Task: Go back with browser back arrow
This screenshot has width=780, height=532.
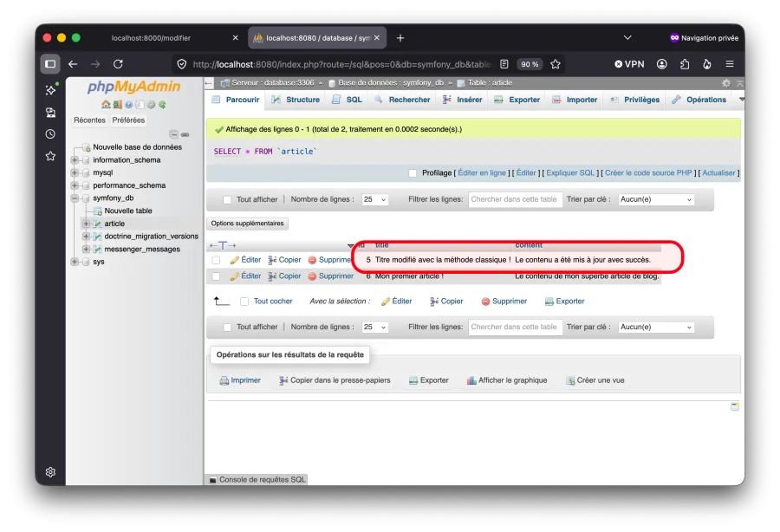Action: (x=73, y=63)
